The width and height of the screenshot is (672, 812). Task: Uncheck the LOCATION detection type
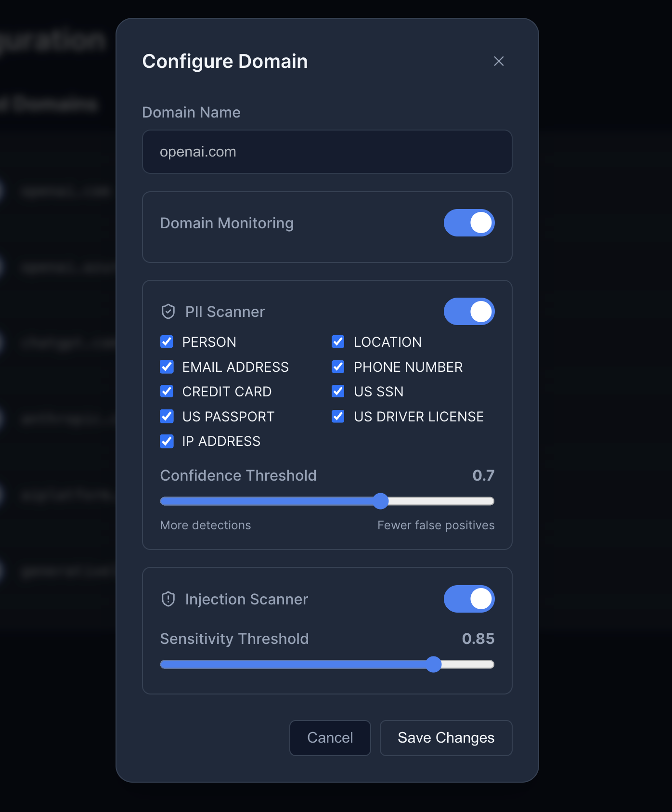pyautogui.click(x=338, y=341)
